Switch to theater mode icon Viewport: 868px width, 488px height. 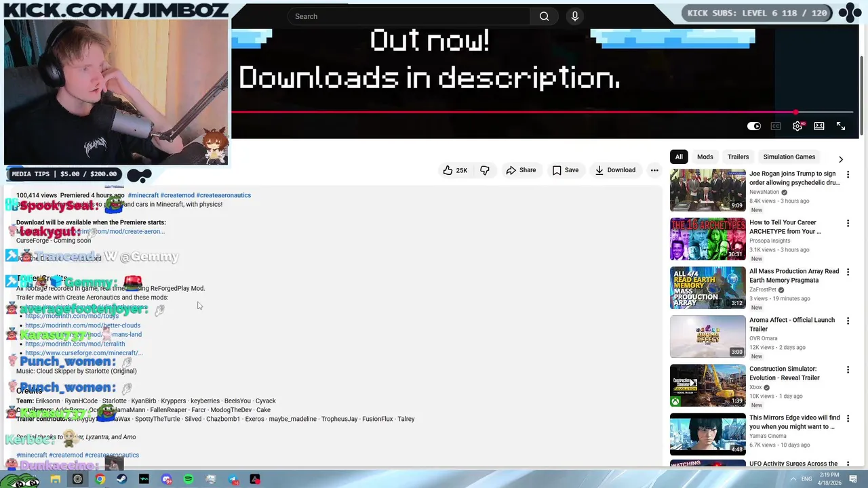[819, 126]
